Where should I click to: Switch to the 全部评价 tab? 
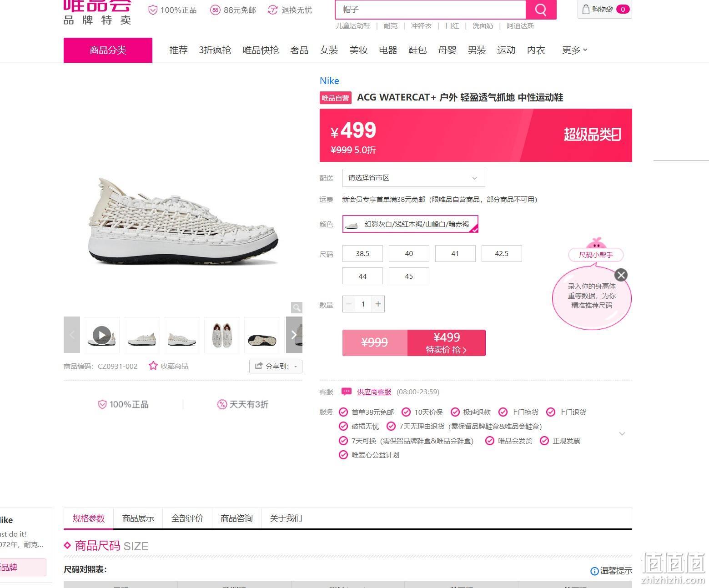[187, 518]
